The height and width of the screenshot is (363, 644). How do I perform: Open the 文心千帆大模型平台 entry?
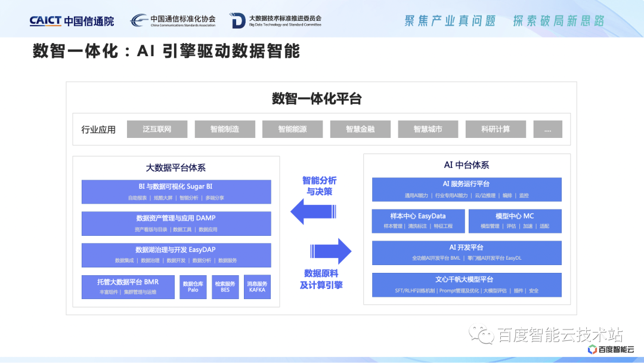467,285
